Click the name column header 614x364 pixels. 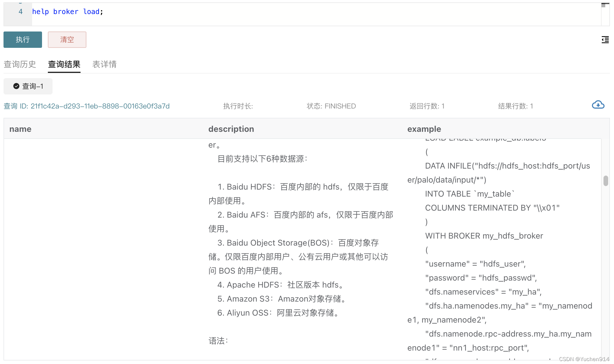(20, 129)
